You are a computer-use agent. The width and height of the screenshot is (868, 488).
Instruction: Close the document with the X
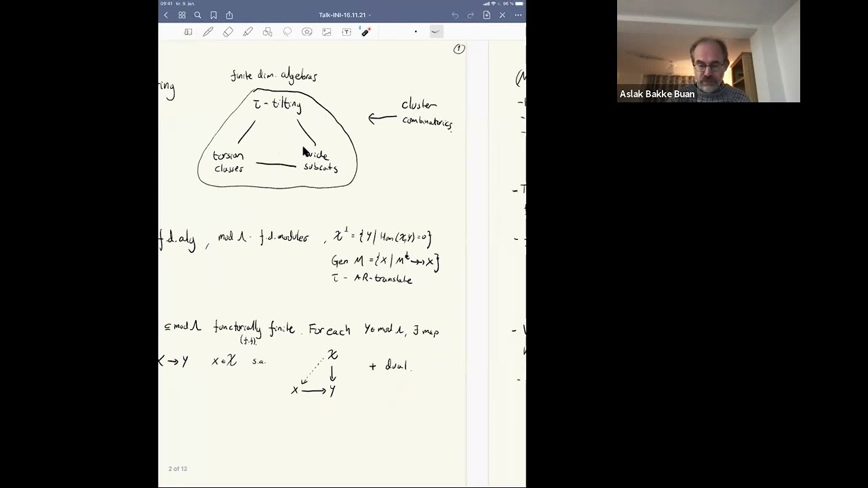[502, 15]
